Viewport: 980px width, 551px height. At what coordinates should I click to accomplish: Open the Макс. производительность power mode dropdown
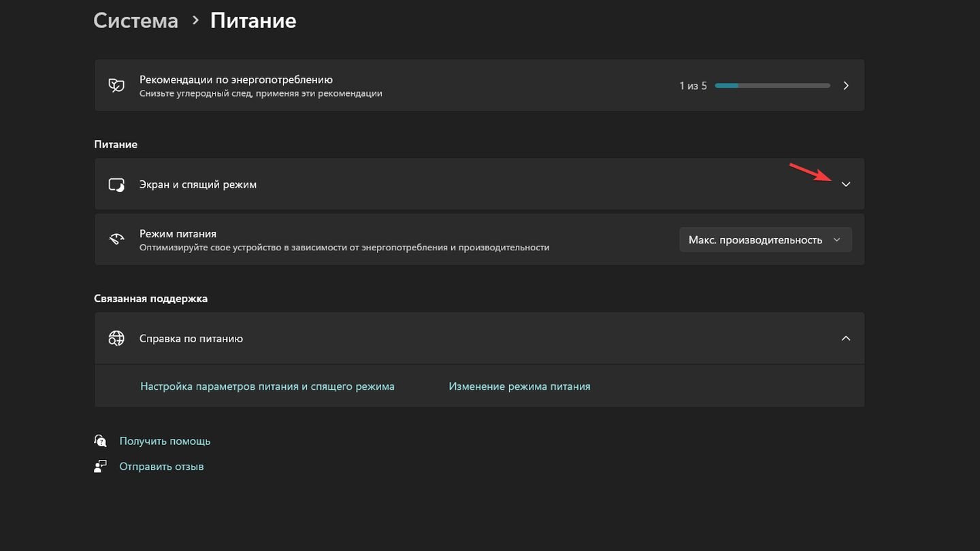pyautogui.click(x=765, y=239)
